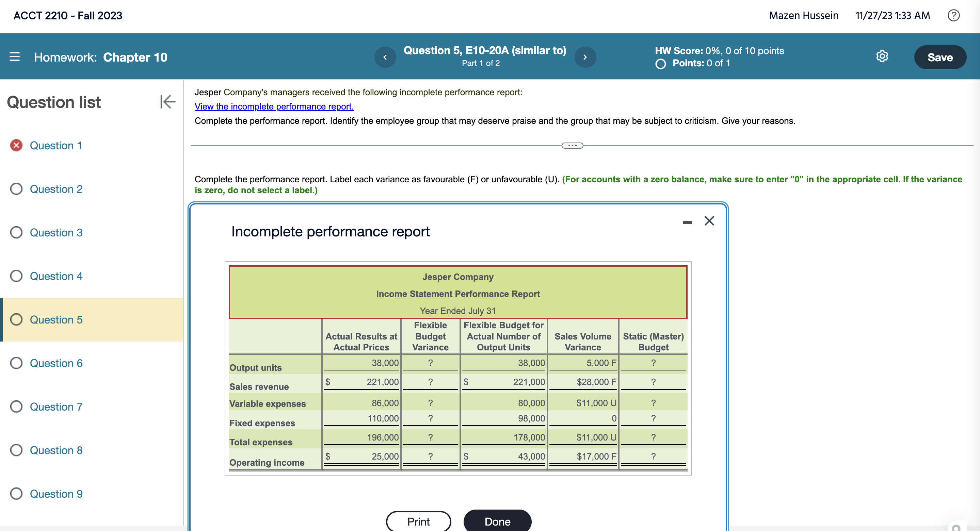980x531 pixels.
Task: Open Question 1 in the list
Action: [55, 146]
